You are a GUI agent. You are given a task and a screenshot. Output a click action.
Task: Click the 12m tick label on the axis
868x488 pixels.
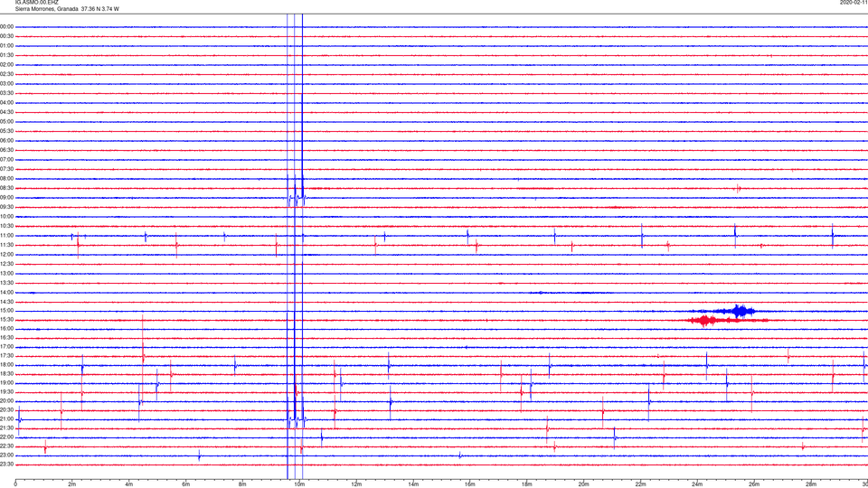coord(356,484)
